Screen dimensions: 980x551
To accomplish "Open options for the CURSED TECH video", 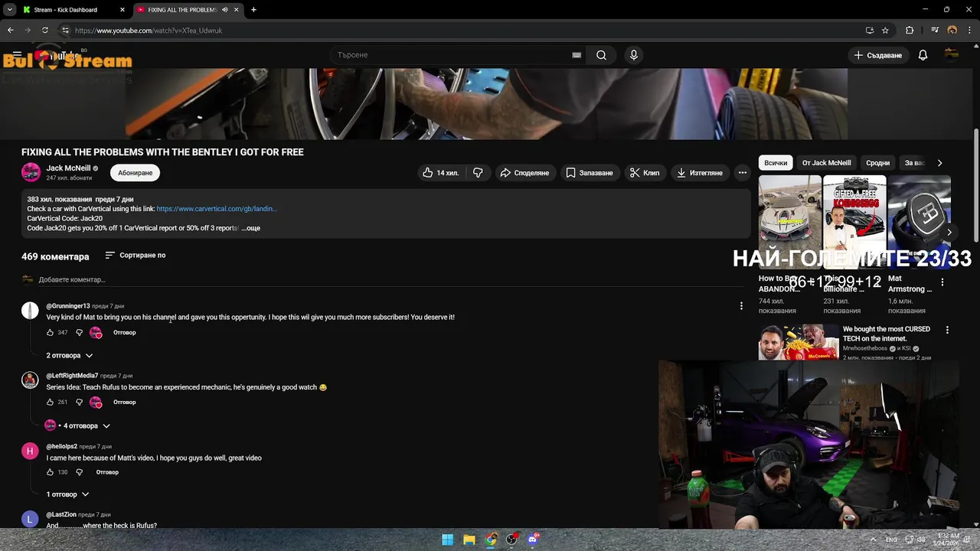I will 947,330.
